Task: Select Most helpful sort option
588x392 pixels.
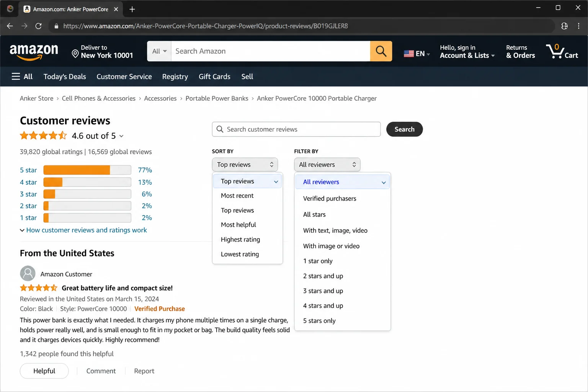Action: [238, 225]
